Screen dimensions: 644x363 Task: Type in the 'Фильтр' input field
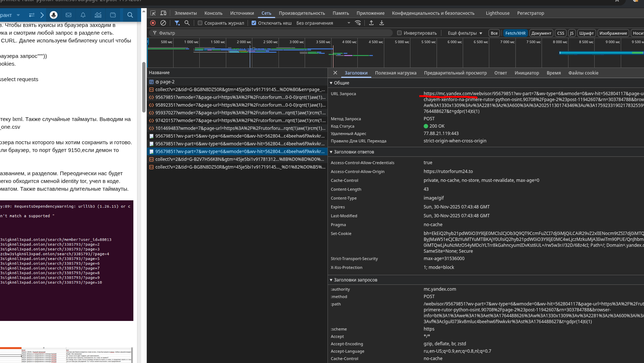pyautogui.click(x=273, y=33)
